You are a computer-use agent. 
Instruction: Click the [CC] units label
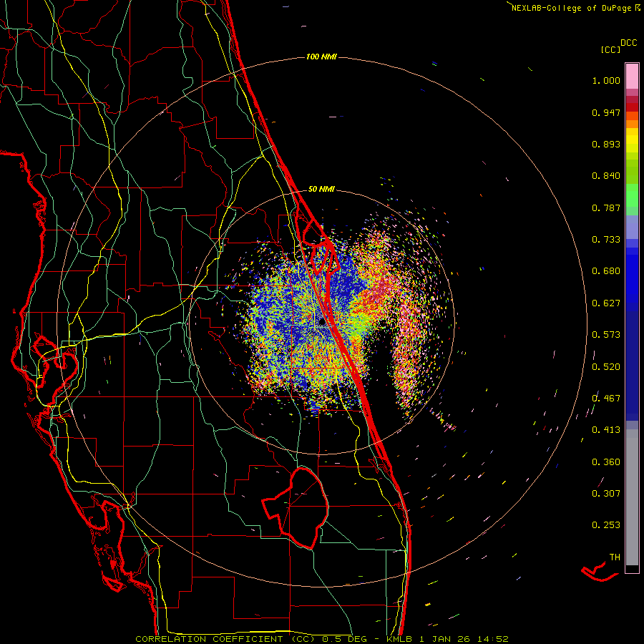tap(611, 49)
